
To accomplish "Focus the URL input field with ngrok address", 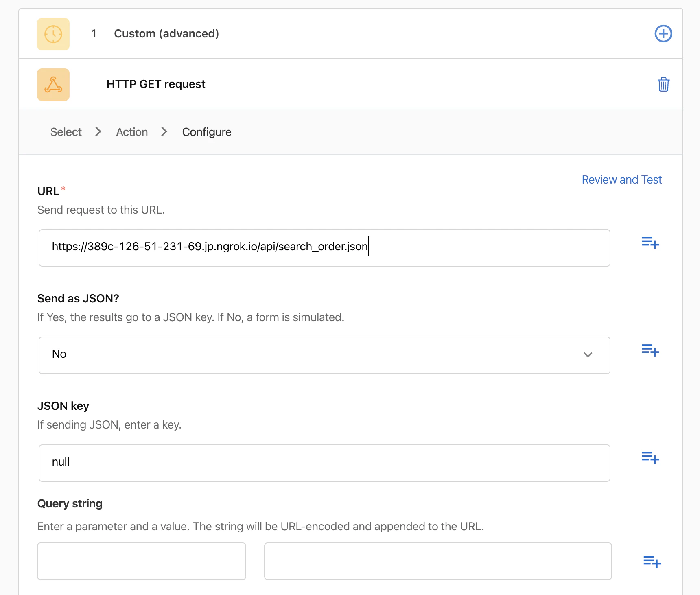I will [x=324, y=248].
